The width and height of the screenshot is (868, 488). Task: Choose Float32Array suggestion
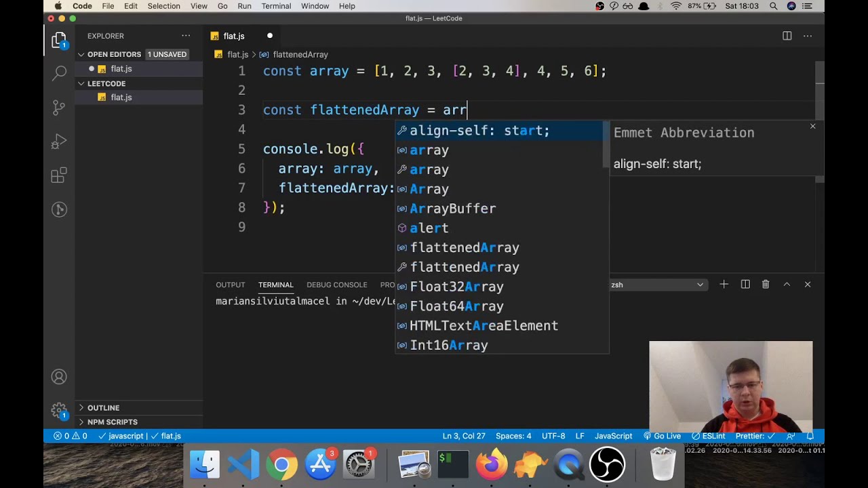click(499, 287)
